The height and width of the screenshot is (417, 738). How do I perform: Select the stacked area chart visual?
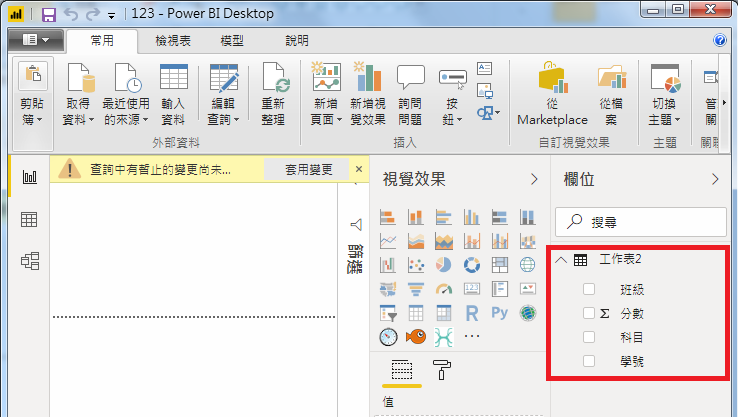(x=416, y=241)
